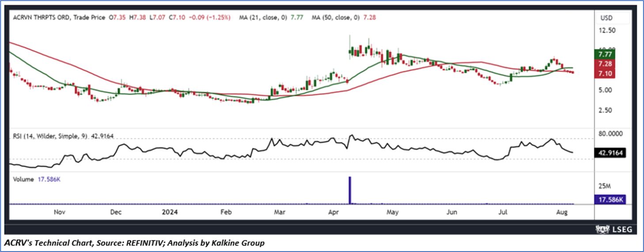Click the LSEG logo

(614, 229)
